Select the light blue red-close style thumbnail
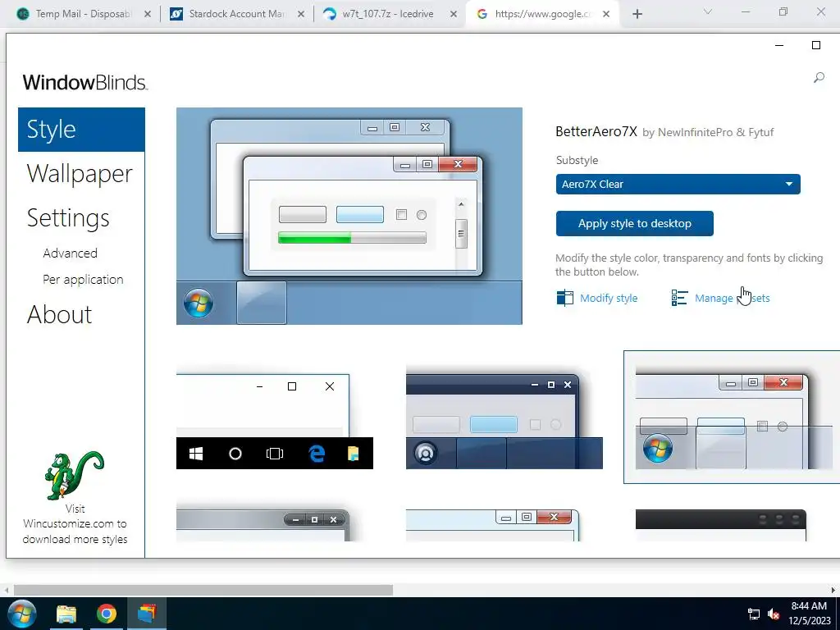 (493, 525)
